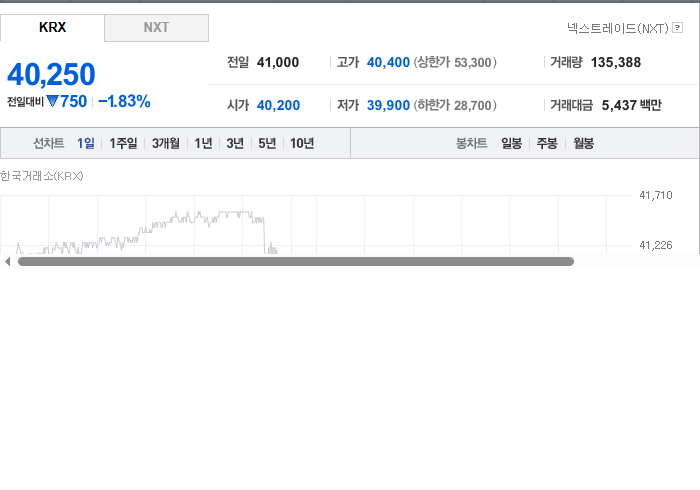Click the 41,710 chart axis label
This screenshot has width=700, height=490.
[656, 195]
